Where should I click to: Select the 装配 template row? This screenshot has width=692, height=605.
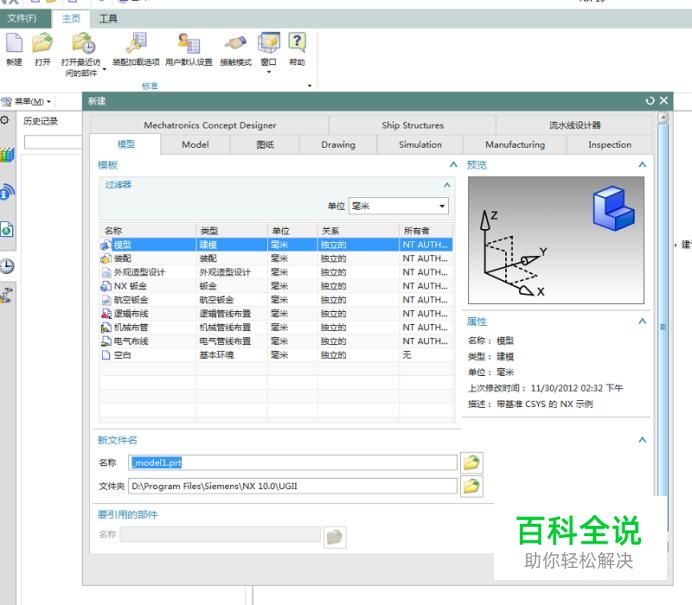coord(276,258)
